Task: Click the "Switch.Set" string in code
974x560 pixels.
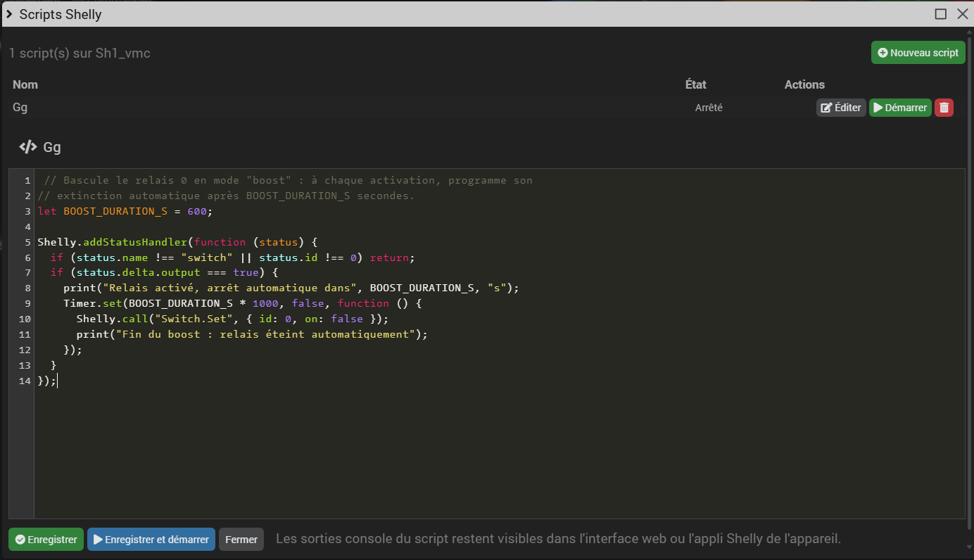Action: (194, 319)
